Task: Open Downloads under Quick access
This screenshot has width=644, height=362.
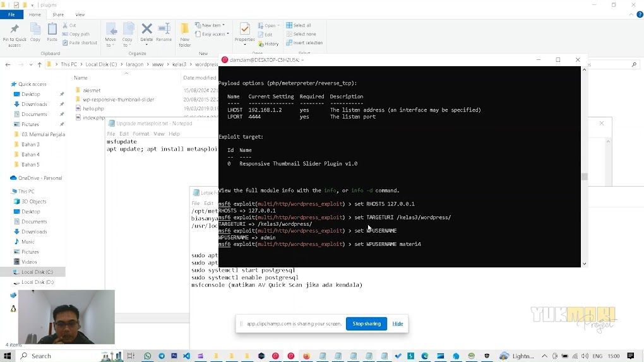Action: click(x=34, y=104)
